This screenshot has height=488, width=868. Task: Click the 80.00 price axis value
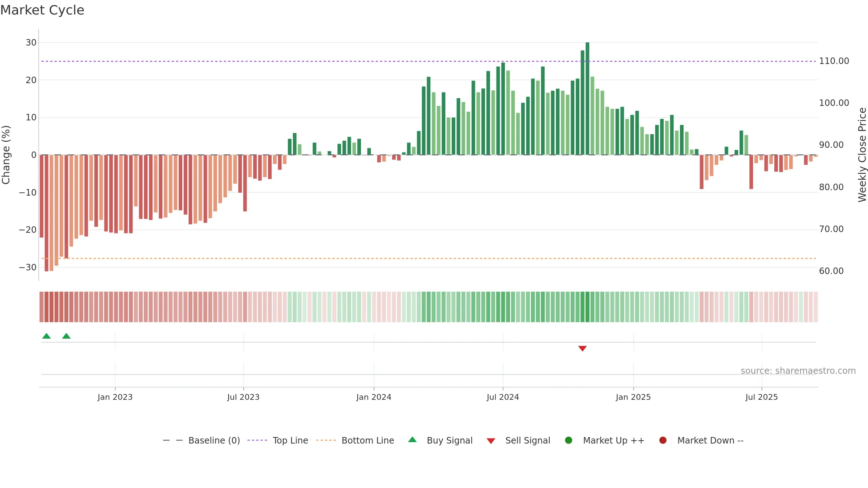pos(831,187)
